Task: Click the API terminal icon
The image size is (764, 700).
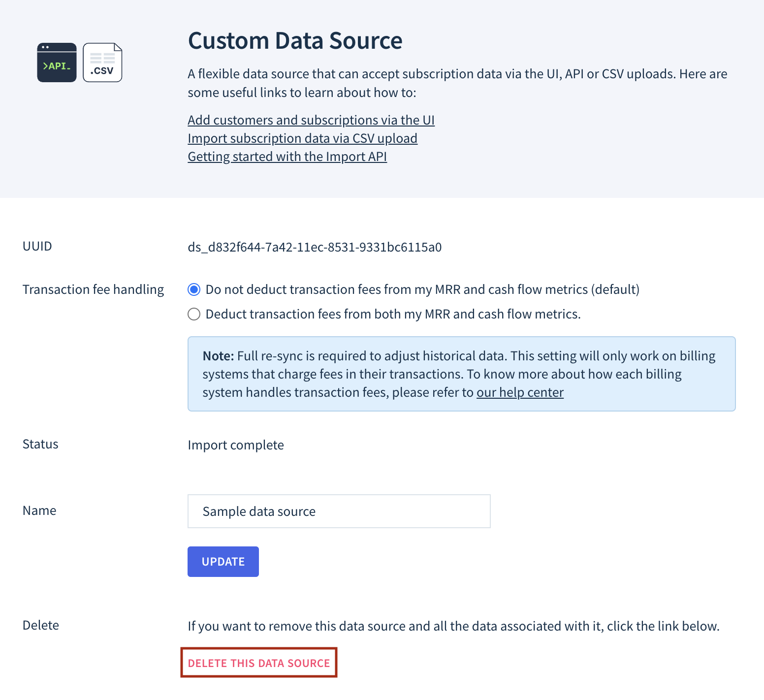Action: click(x=57, y=63)
